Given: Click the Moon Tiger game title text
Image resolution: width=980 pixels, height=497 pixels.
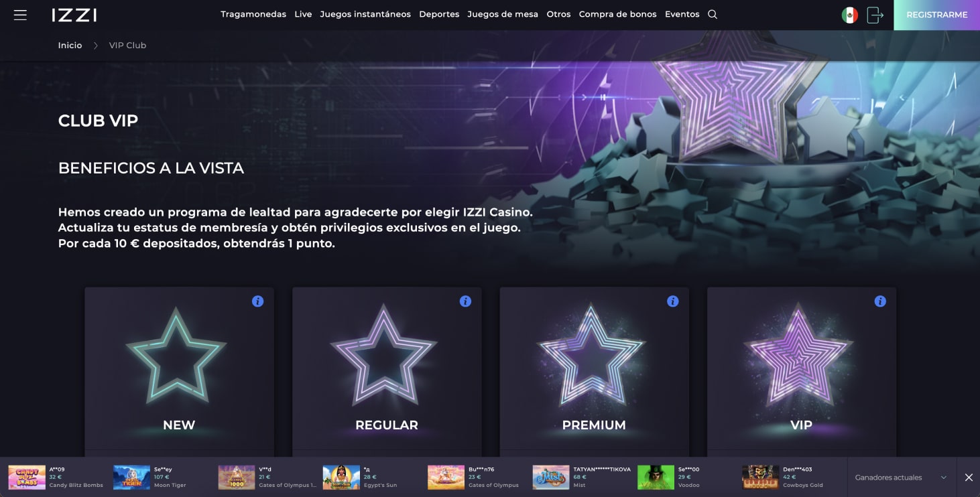Looking at the screenshot, I should click(x=170, y=485).
